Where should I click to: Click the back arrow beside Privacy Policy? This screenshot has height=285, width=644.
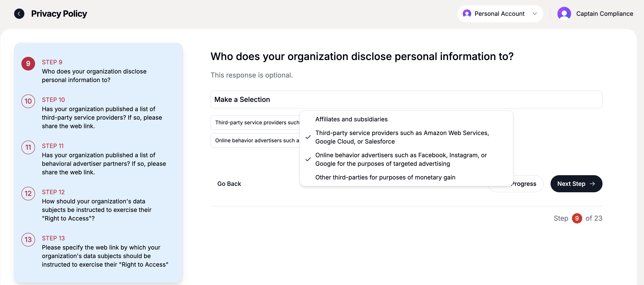tap(19, 14)
